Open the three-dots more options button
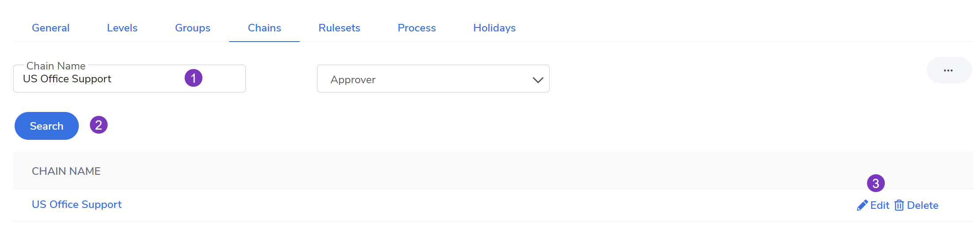Viewport: 980px width, 250px height. click(x=949, y=70)
